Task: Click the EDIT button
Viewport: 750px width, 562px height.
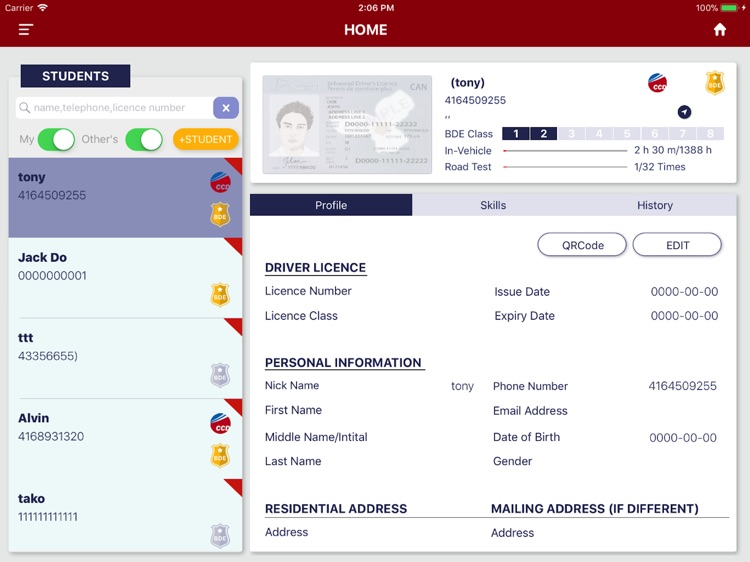Action: click(677, 245)
